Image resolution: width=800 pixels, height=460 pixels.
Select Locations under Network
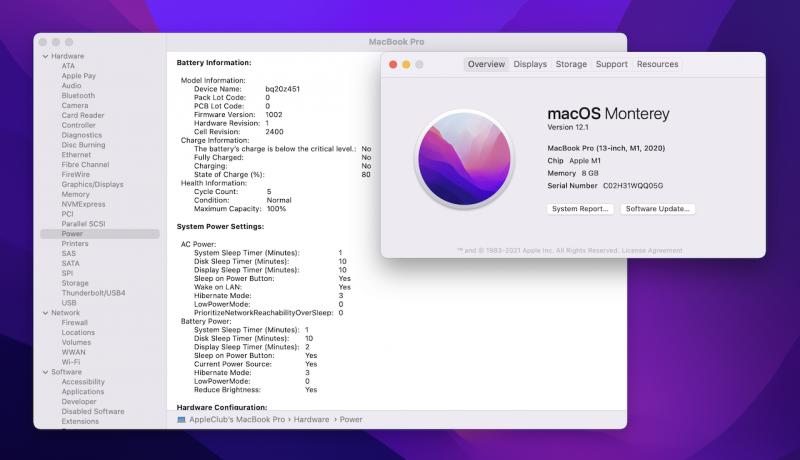pos(78,333)
